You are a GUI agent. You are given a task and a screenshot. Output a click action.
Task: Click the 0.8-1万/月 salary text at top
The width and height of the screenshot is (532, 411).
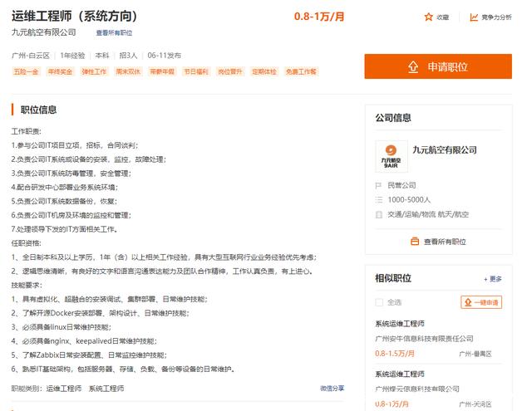(x=319, y=17)
